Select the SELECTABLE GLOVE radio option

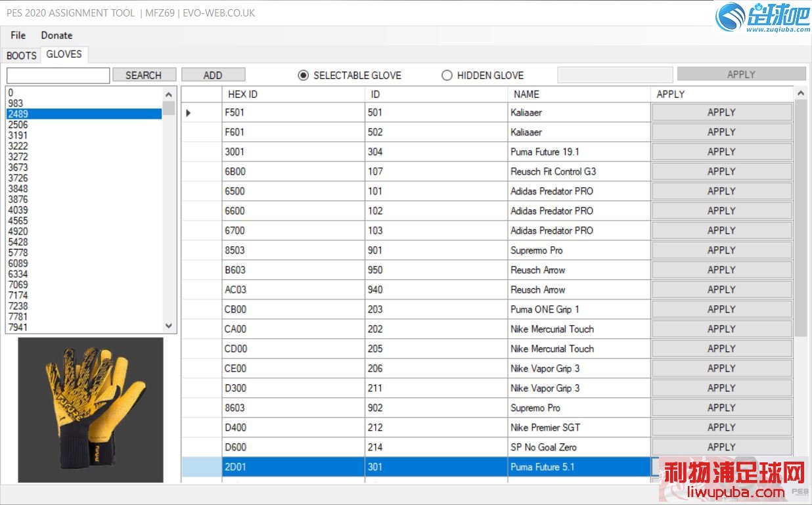[350, 76]
